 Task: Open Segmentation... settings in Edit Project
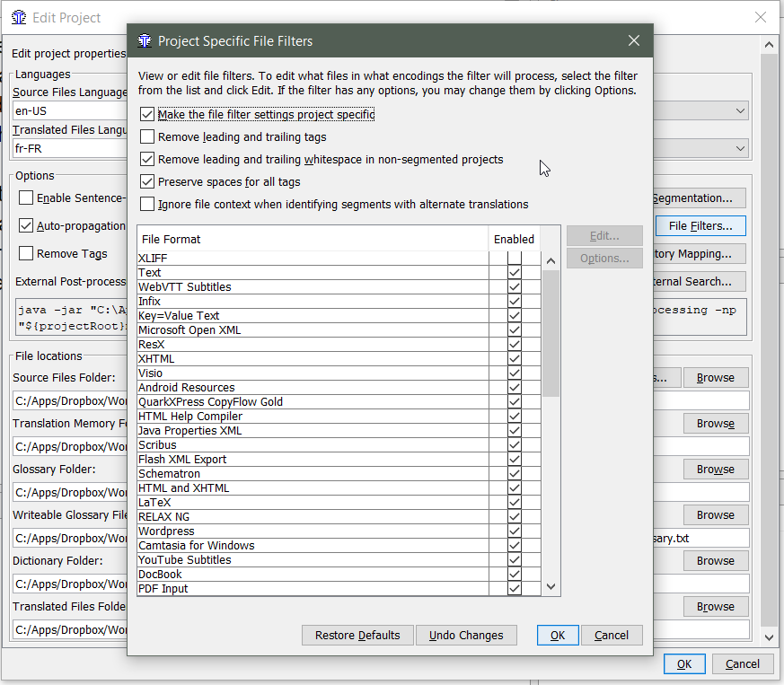(x=699, y=198)
